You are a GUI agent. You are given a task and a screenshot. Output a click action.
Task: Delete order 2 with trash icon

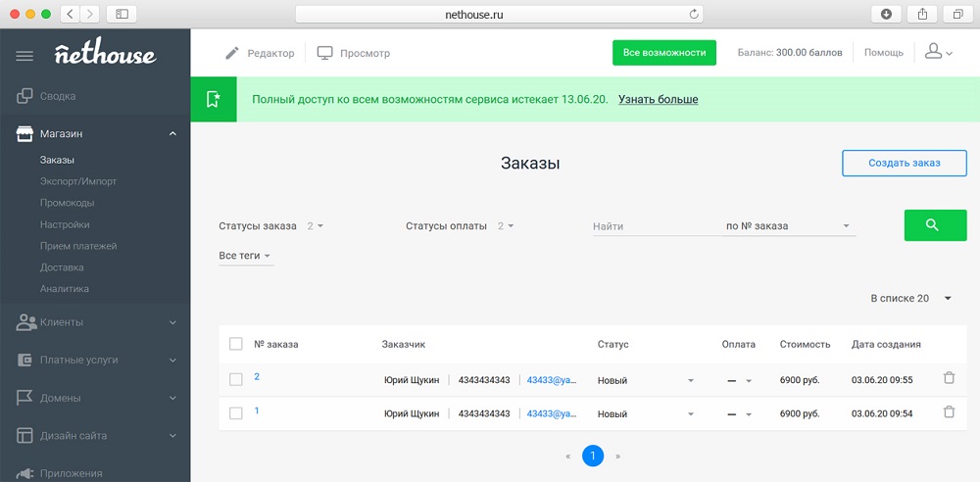coord(949,378)
